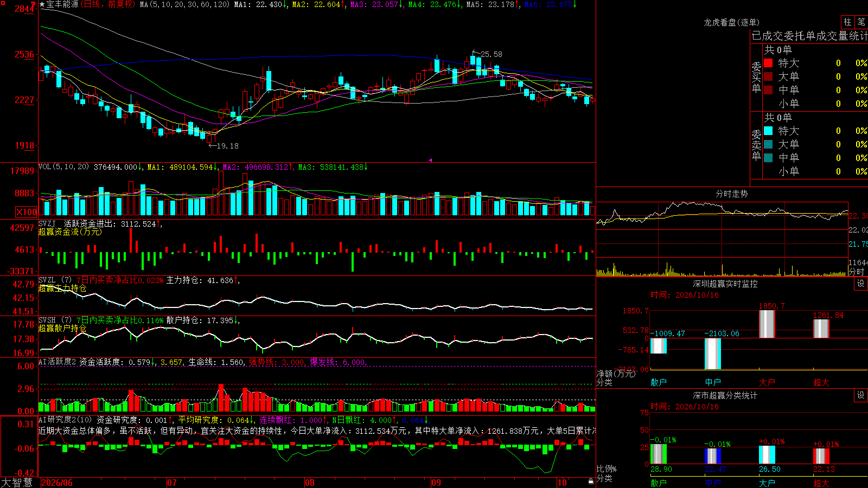This screenshot has width=868, height=488.
Task: Toggle the X100 volume scale box
Action: (26, 212)
